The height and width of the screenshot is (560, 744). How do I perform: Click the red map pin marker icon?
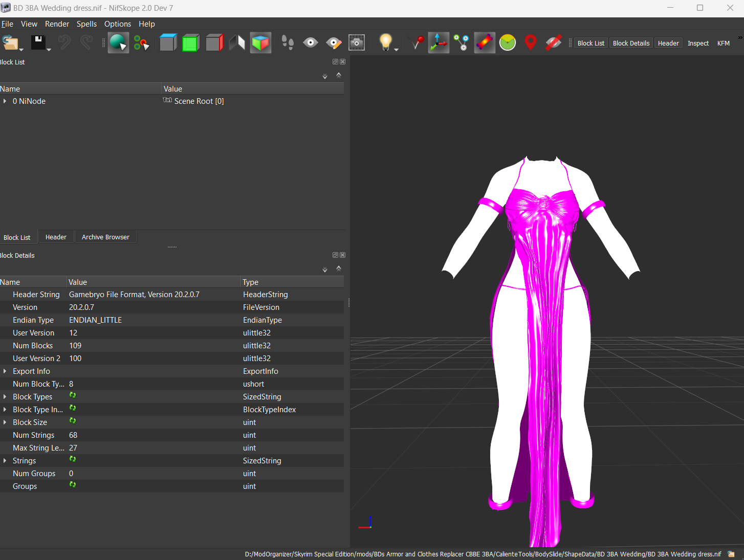[531, 43]
